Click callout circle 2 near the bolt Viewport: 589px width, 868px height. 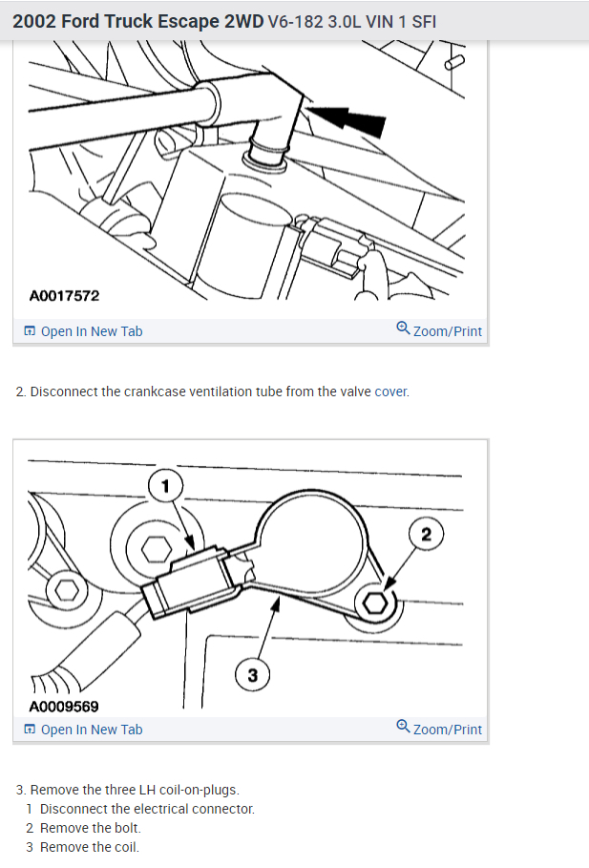coord(426,534)
